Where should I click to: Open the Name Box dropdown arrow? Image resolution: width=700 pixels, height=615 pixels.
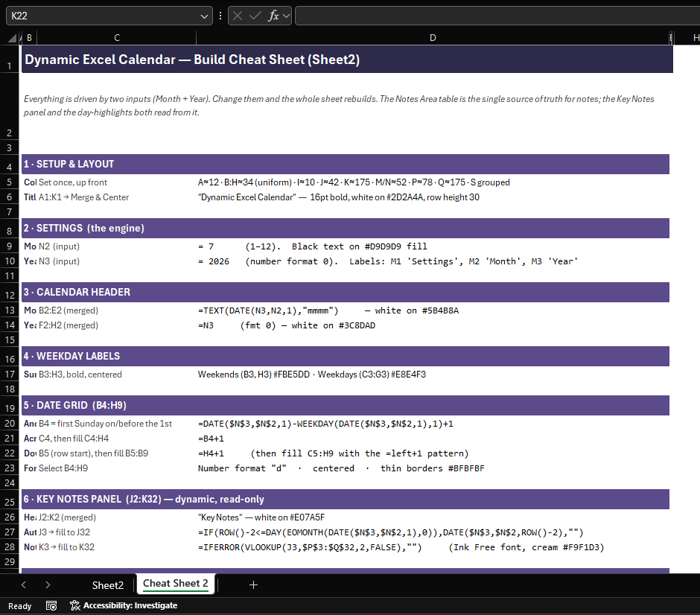tap(204, 16)
